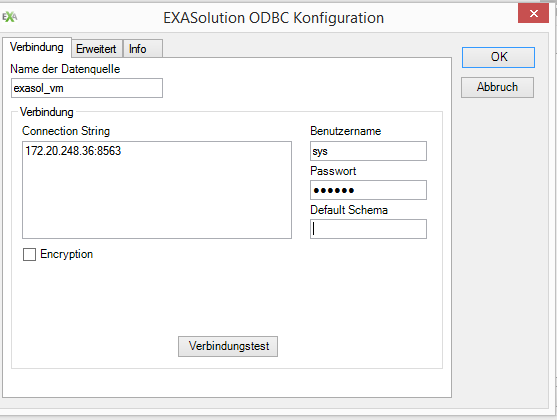Open the Erweitert tab
The height and width of the screenshot is (420, 557).
[96, 49]
